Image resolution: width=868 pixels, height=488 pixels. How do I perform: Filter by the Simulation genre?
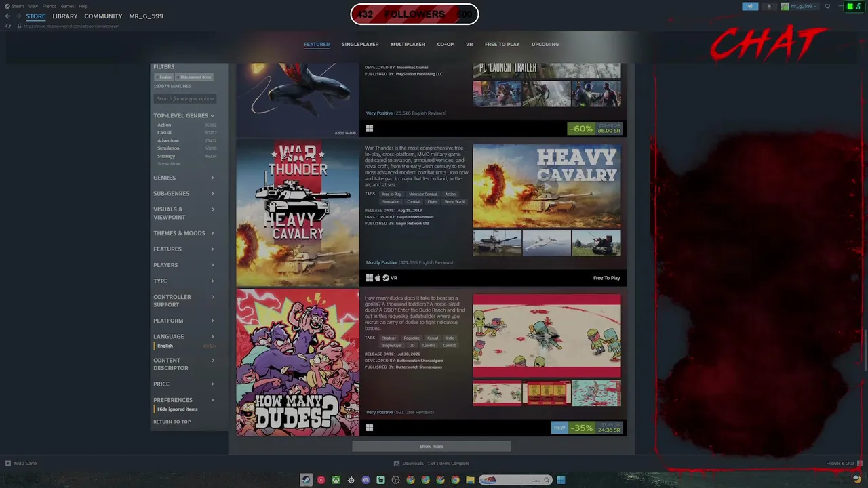click(168, 148)
